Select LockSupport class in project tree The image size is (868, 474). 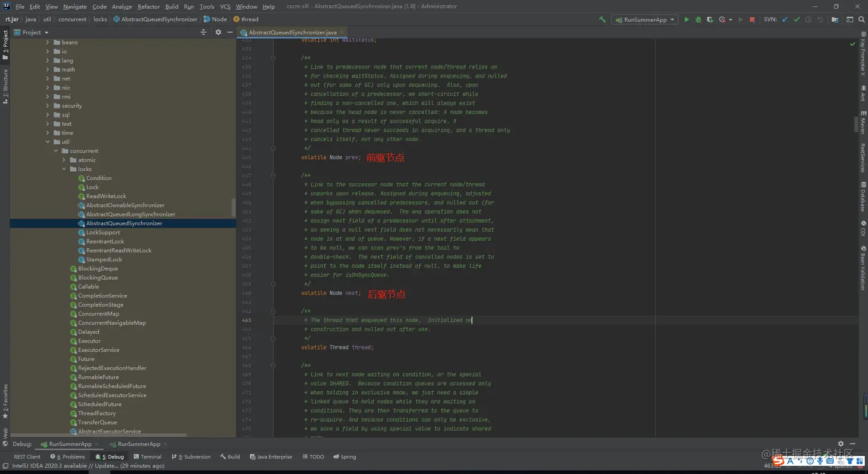click(103, 233)
